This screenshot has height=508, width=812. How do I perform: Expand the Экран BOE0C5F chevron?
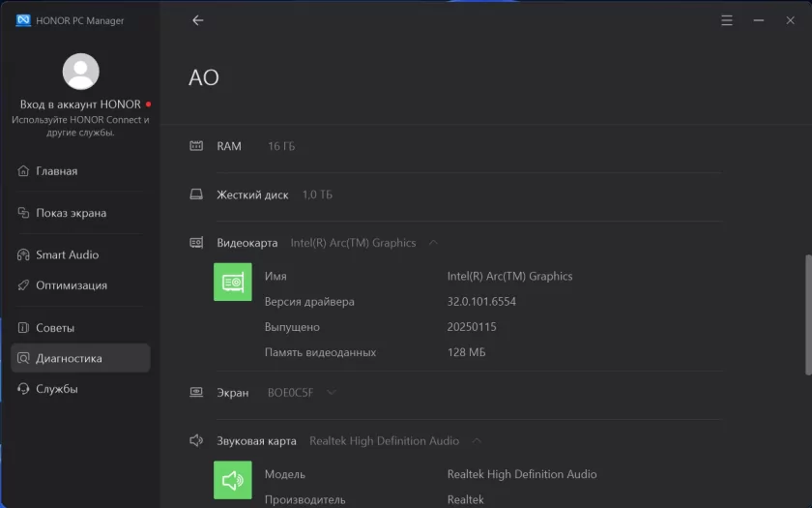pyautogui.click(x=332, y=393)
